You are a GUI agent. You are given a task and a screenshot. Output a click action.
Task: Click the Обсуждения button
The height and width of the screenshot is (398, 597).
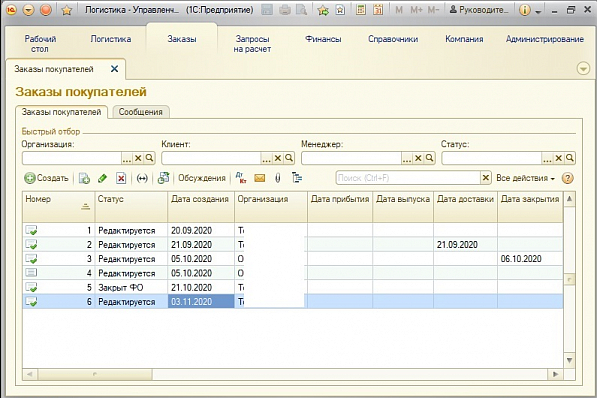tap(202, 178)
